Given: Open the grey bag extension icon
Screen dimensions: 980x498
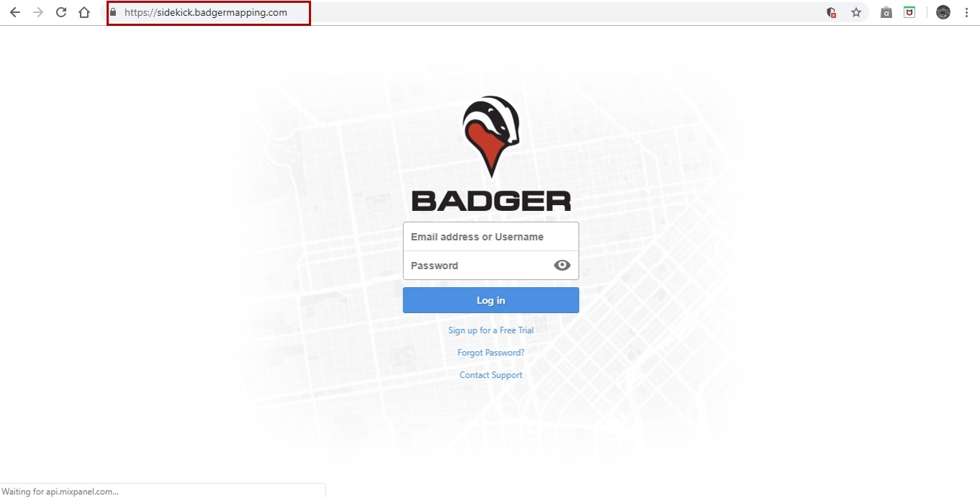Looking at the screenshot, I should point(886,12).
